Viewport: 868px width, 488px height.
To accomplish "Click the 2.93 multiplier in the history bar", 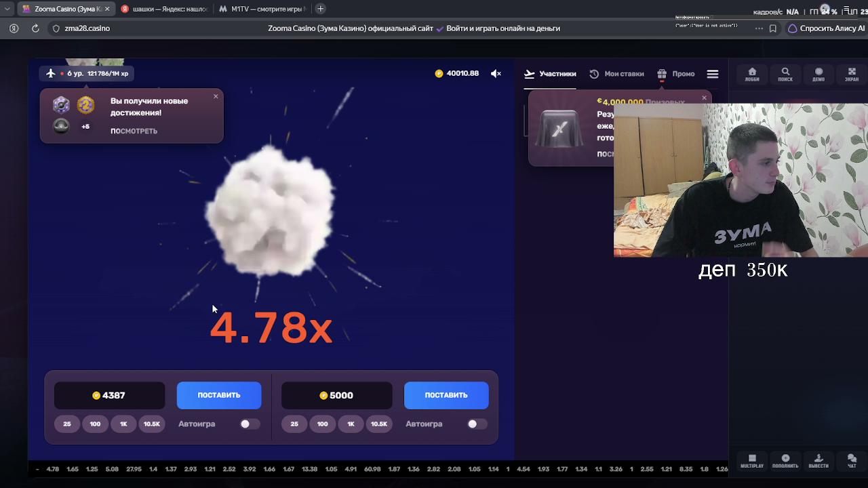I will (191, 469).
